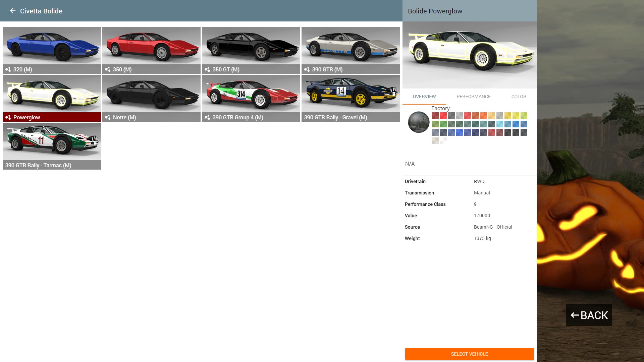This screenshot has width=644, height=362.
Task: Select the 390 GTR Rally - Tarmac thumbnail
Action: [x=52, y=142]
